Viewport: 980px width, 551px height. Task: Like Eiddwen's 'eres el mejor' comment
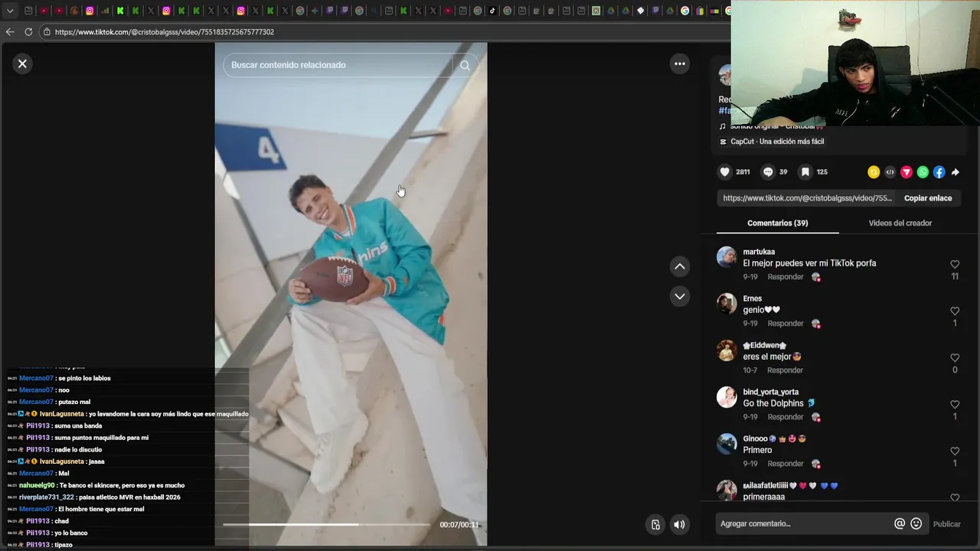(955, 358)
